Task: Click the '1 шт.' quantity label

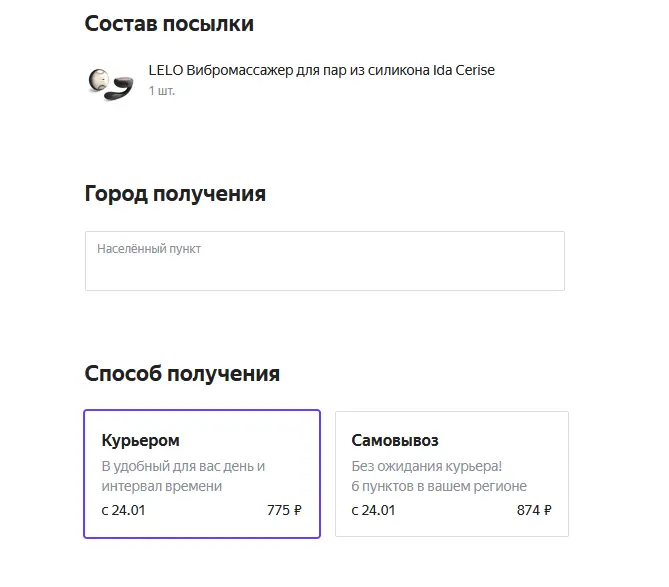Action: (x=161, y=91)
